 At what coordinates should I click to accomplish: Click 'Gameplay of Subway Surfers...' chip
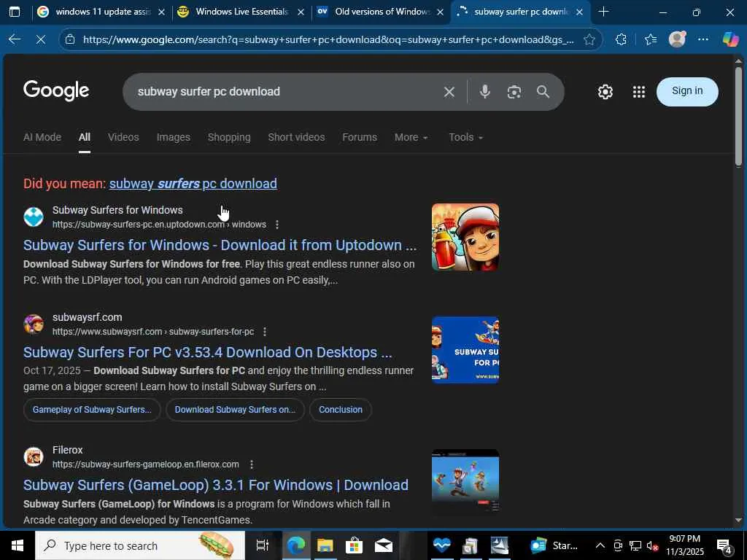click(92, 410)
